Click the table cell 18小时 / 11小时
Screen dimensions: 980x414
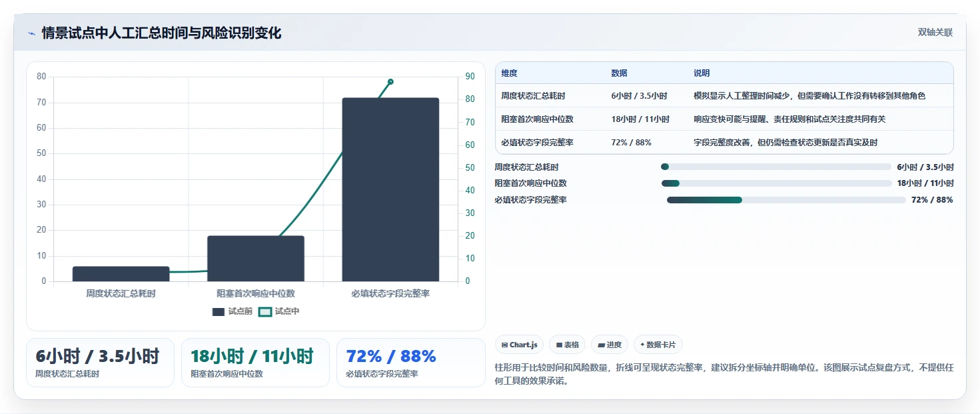[640, 119]
